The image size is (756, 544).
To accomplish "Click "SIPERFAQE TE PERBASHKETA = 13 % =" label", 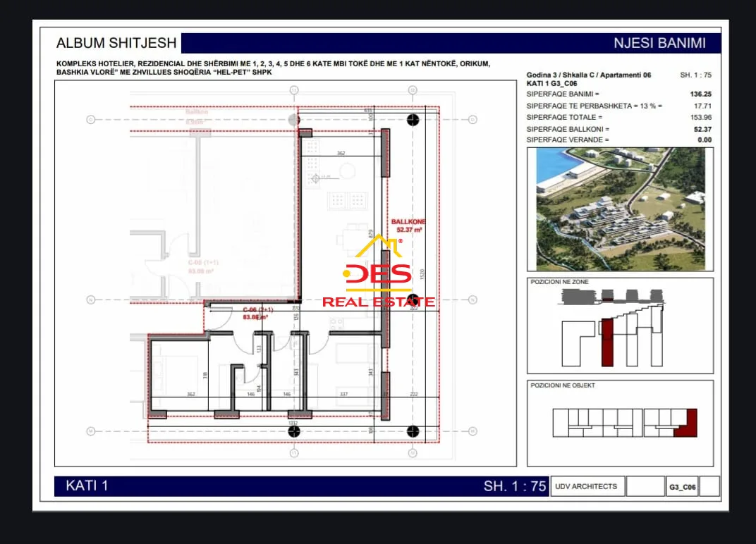I will coord(594,106).
